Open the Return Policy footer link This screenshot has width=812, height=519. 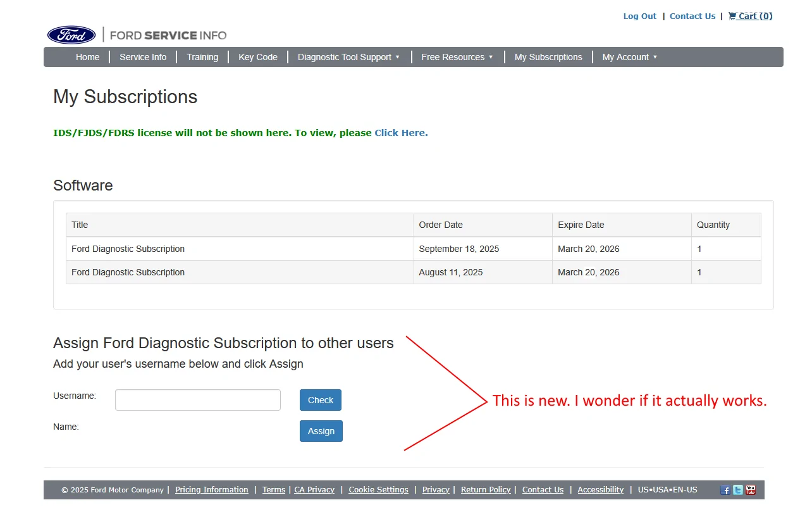coord(486,490)
